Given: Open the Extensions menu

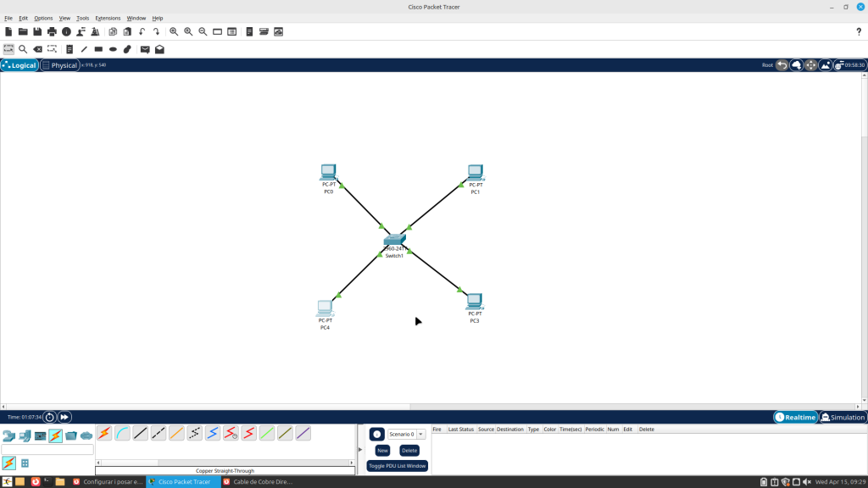Looking at the screenshot, I should pos(108,18).
